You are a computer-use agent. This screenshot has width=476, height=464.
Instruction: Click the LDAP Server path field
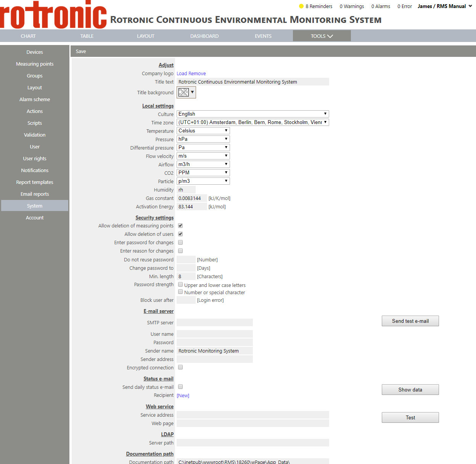(x=253, y=443)
